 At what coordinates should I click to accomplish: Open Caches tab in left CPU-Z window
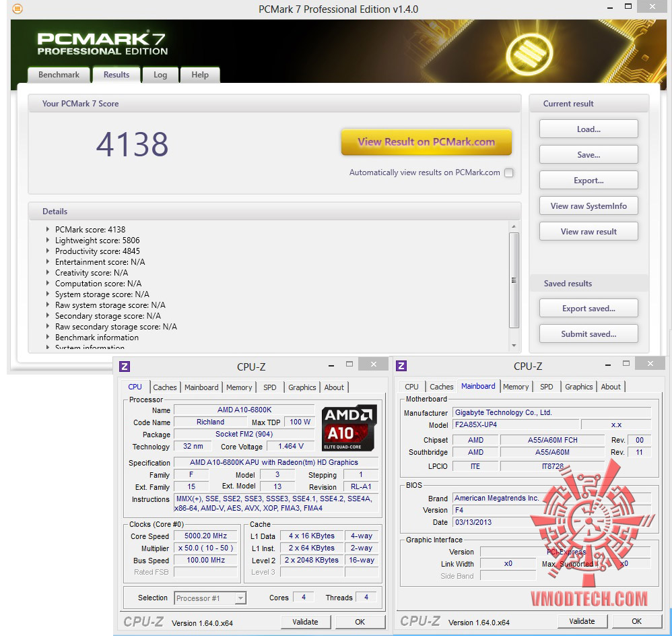tap(164, 387)
